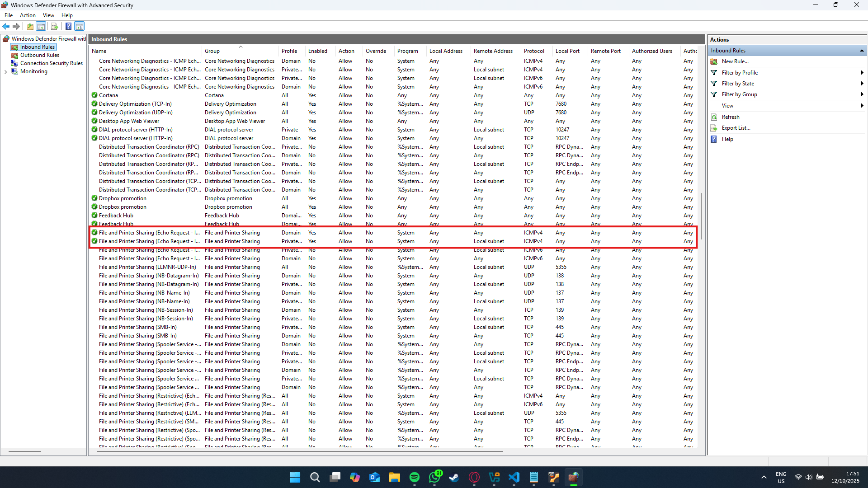Viewport: 868px width, 488px height.
Task: Sort by Authorized Users column header
Action: tap(655, 51)
